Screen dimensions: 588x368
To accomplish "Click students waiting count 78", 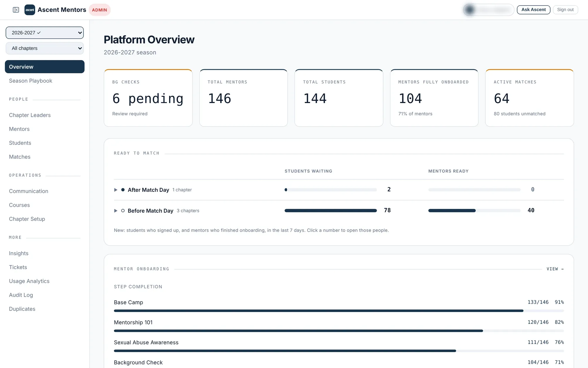I will 387,210.
